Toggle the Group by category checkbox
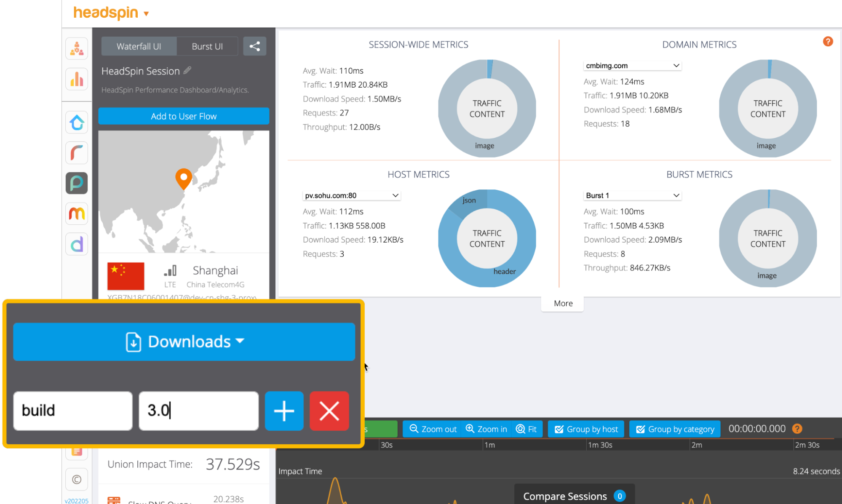 (675, 429)
